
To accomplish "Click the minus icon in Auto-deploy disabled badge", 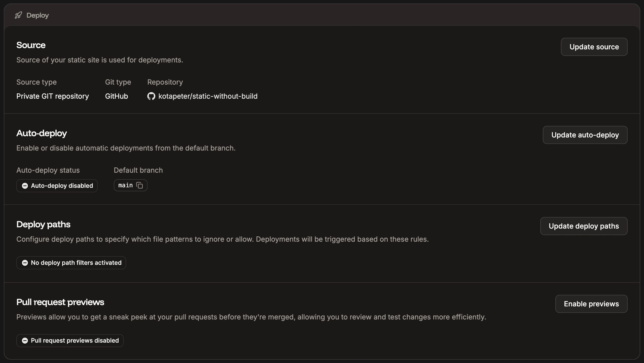I will pos(25,186).
